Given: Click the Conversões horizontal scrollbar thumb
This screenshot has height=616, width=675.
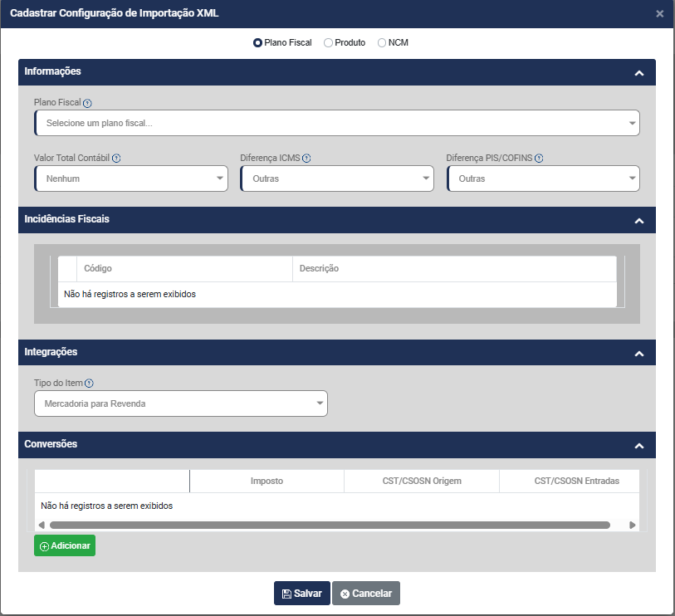Looking at the screenshot, I should coord(330,526).
